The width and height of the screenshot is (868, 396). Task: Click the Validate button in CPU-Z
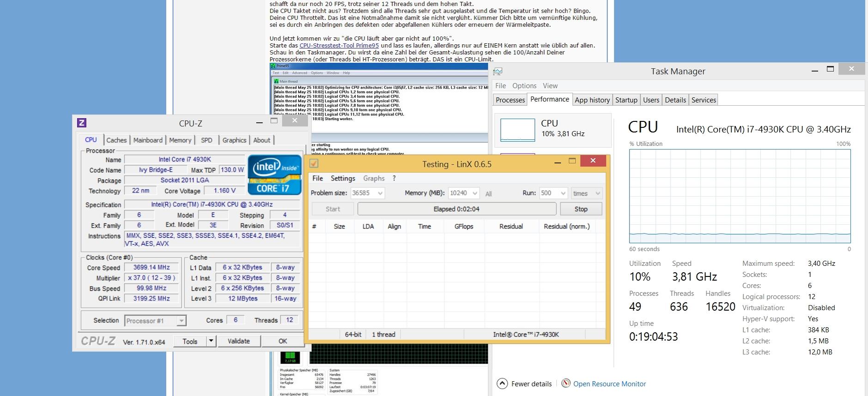click(239, 341)
